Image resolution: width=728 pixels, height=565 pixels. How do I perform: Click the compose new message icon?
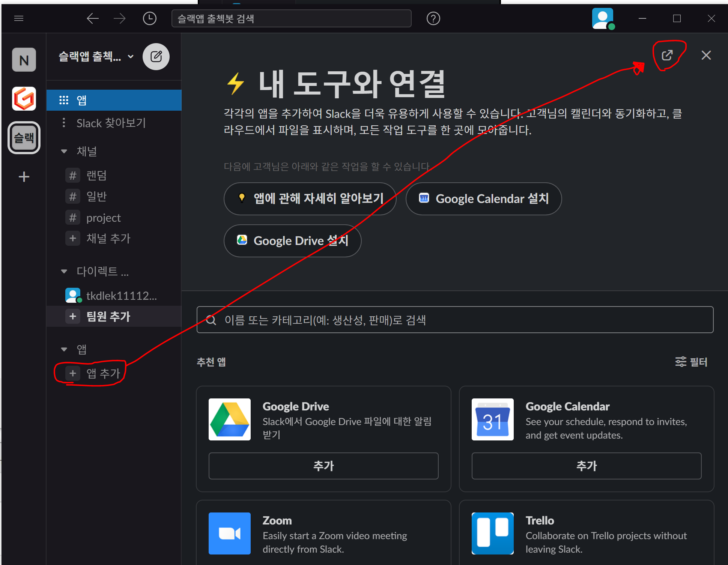click(x=156, y=57)
